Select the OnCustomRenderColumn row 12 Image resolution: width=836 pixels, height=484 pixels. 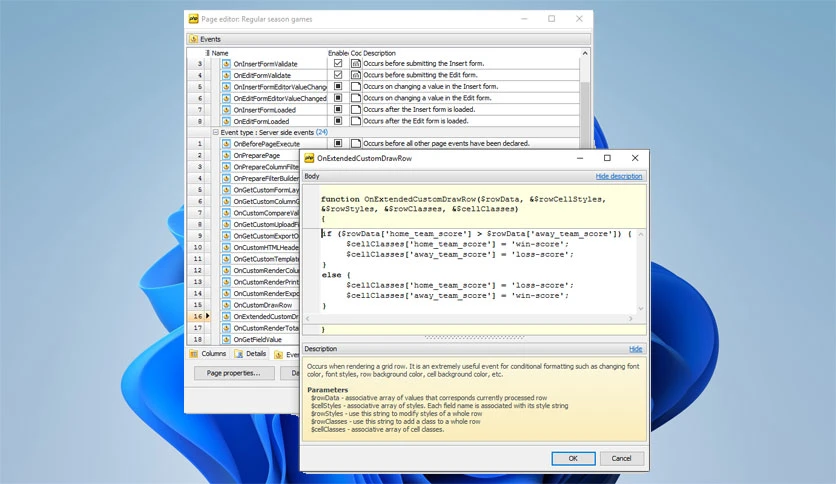[x=243, y=270]
